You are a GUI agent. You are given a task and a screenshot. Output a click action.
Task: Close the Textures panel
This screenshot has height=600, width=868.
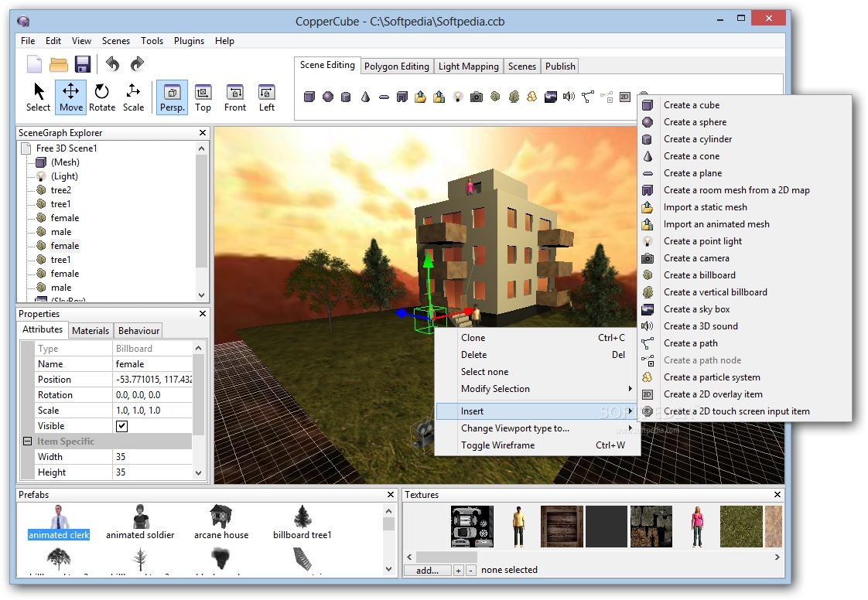pos(777,494)
